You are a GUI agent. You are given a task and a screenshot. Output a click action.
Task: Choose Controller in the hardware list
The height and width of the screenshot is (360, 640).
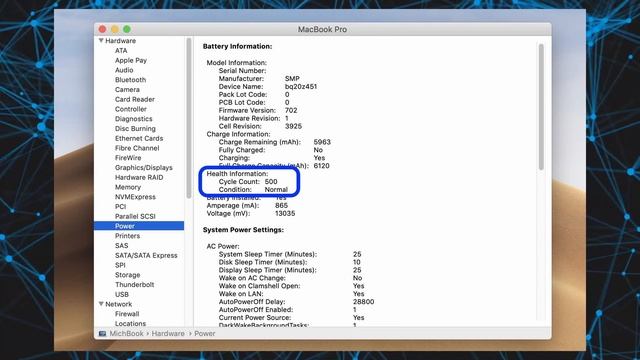pyautogui.click(x=131, y=109)
